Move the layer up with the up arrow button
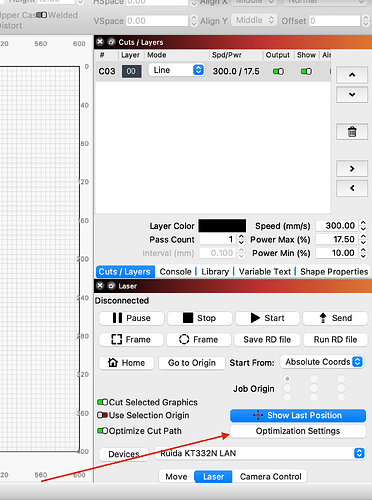Screen dimensions: 372x500 [x=352, y=75]
